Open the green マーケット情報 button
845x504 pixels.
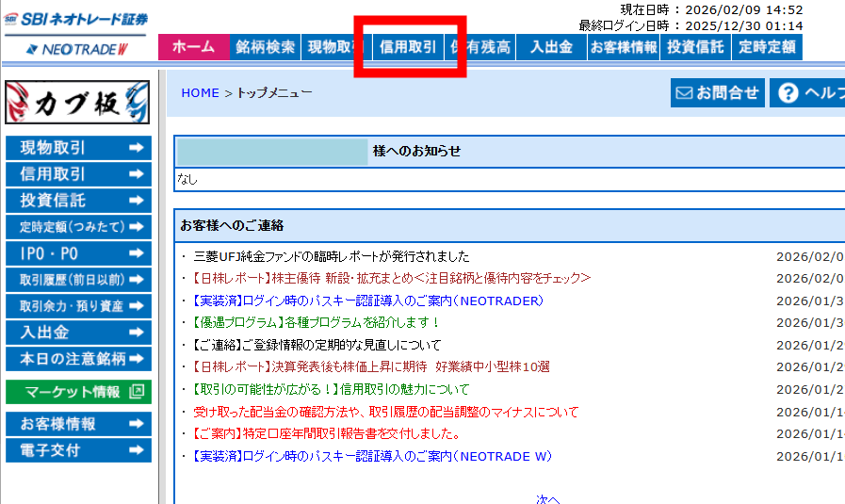coord(78,392)
